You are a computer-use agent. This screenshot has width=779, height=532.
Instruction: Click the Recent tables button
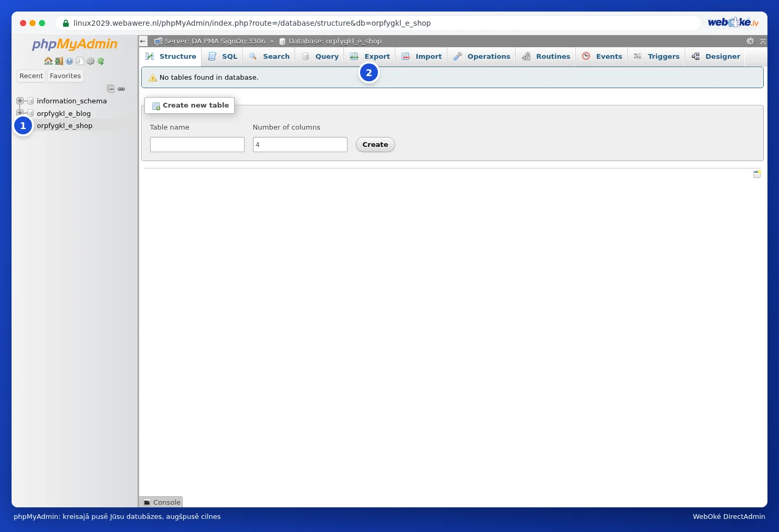(x=31, y=76)
